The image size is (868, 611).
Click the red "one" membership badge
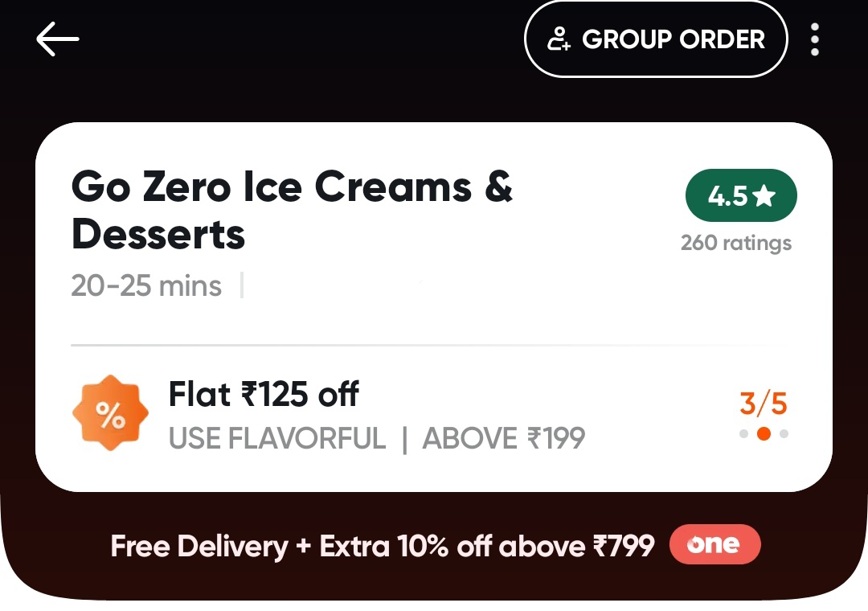(x=713, y=546)
